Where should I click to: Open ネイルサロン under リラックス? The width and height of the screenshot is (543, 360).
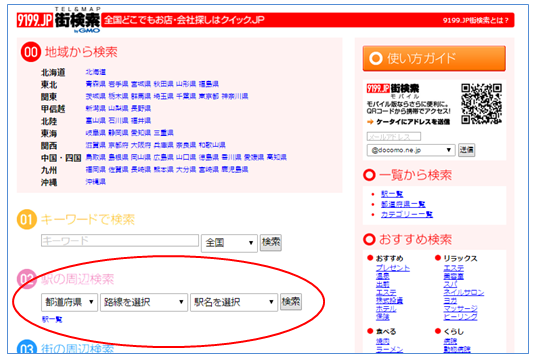[464, 292]
